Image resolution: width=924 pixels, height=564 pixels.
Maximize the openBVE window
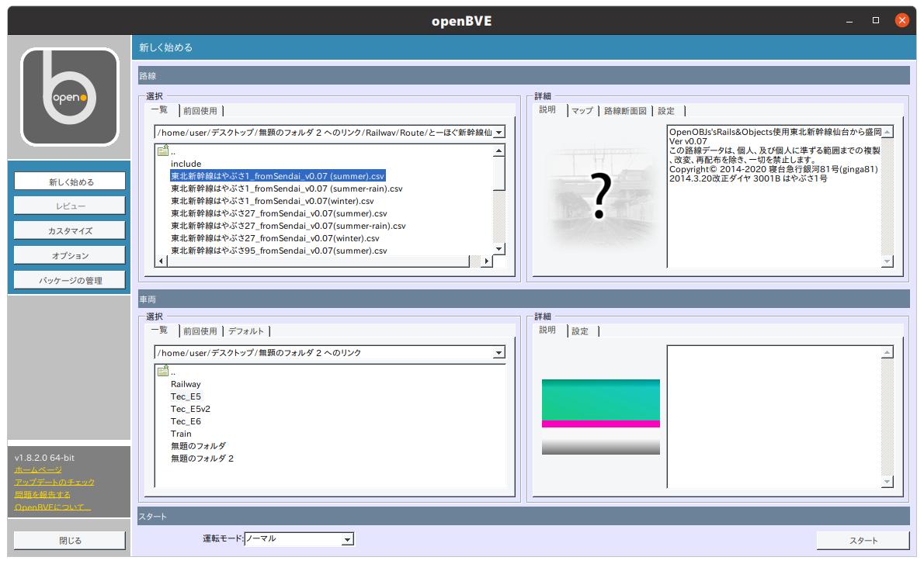(x=876, y=20)
